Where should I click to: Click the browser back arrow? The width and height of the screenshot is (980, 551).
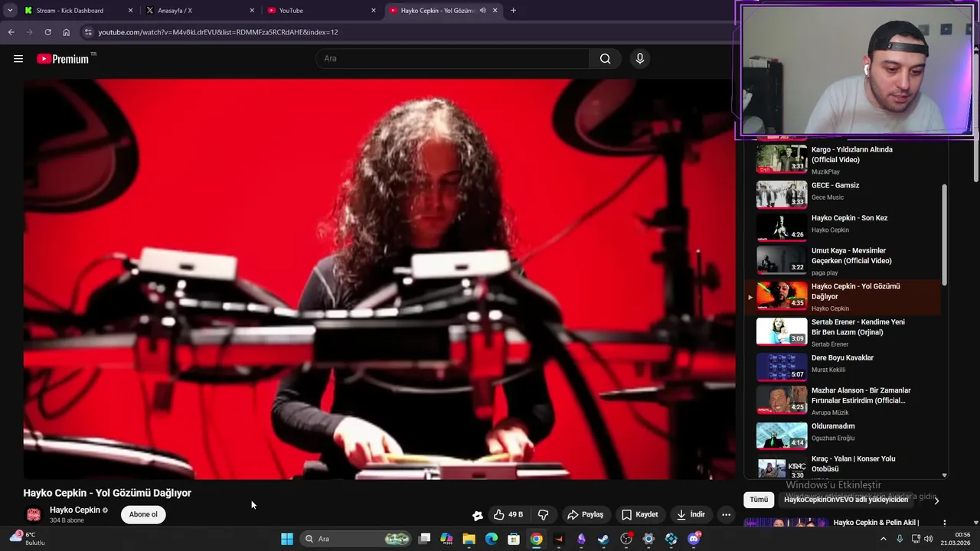pos(11,32)
